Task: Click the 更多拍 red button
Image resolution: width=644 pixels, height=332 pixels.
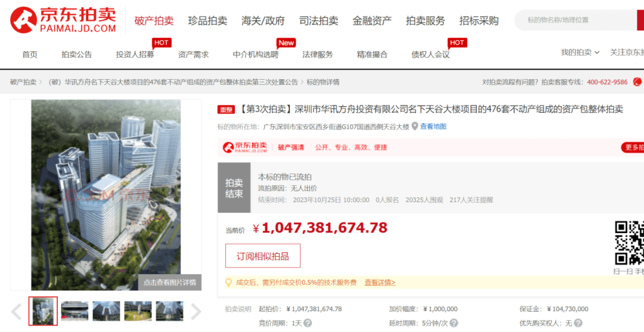Action: 633,147
